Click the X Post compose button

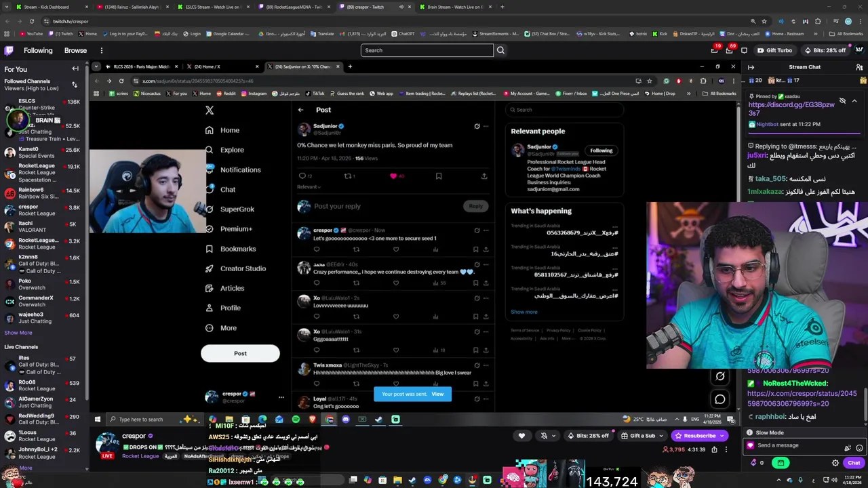coord(240,353)
